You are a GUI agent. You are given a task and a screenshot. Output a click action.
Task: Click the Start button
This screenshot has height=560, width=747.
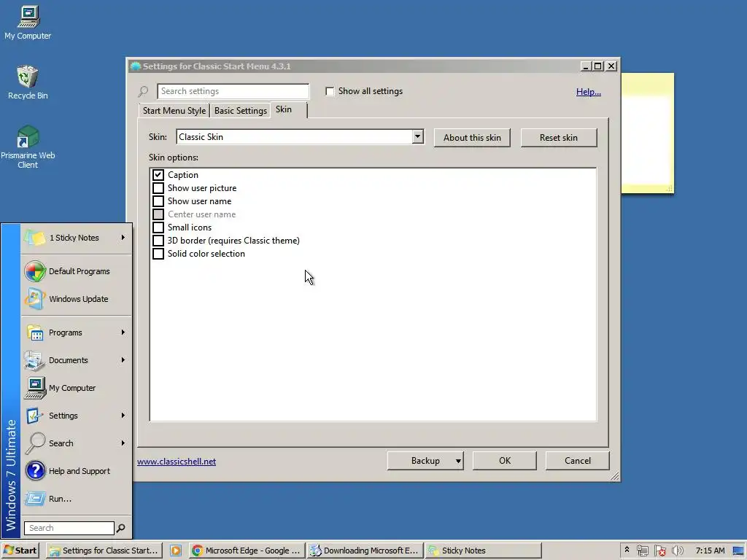(20, 551)
